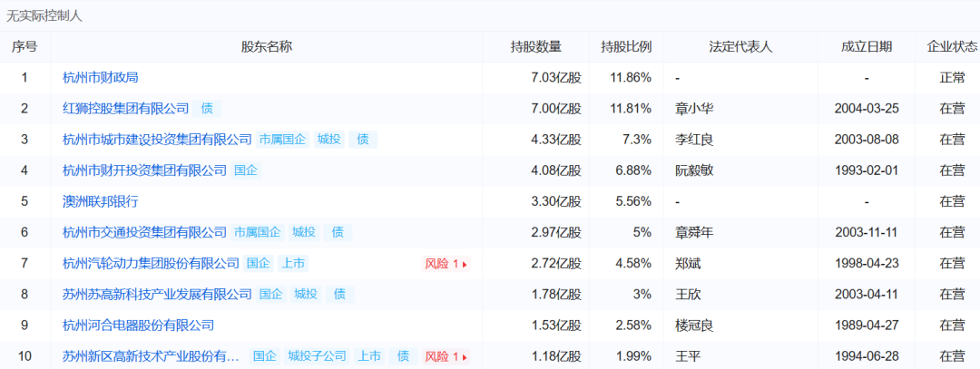
Task: Open 苏州苏高新科技产业发展有限公司 link
Action: pyautogui.click(x=158, y=294)
